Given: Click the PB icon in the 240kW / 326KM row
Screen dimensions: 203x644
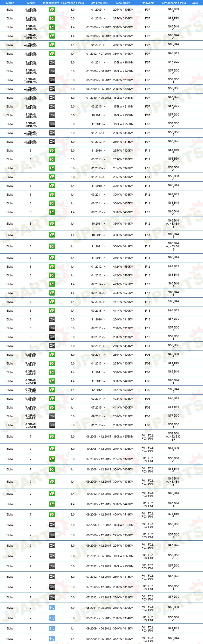Looking at the screenshot, I should pos(52,449).
